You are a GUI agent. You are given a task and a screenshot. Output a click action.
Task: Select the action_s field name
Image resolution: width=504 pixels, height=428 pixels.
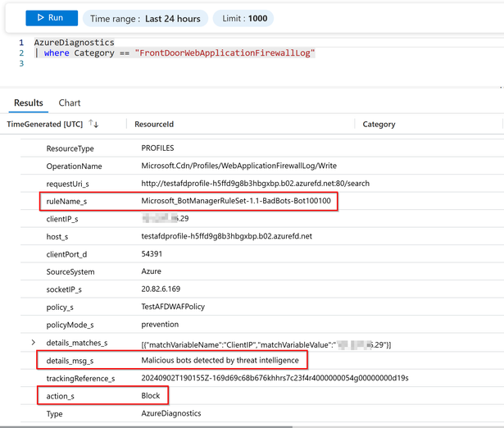pos(60,396)
